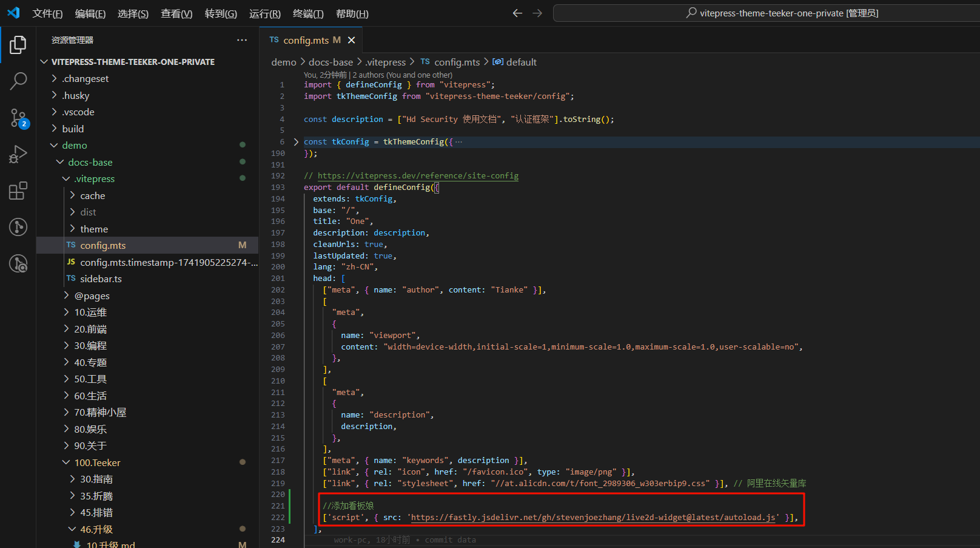Collapse the VITEPRESS-THEME-TEEKER-ONE-PRIVATE root
The height and width of the screenshot is (548, 980).
pyautogui.click(x=44, y=62)
